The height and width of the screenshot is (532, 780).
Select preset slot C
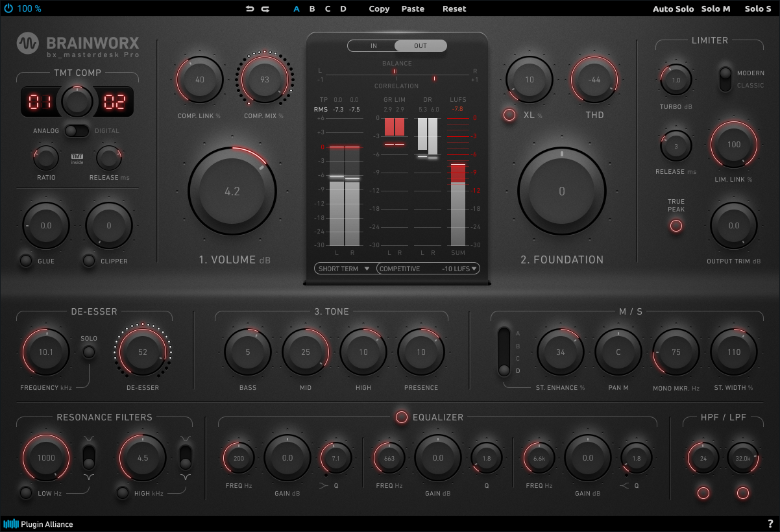point(328,9)
